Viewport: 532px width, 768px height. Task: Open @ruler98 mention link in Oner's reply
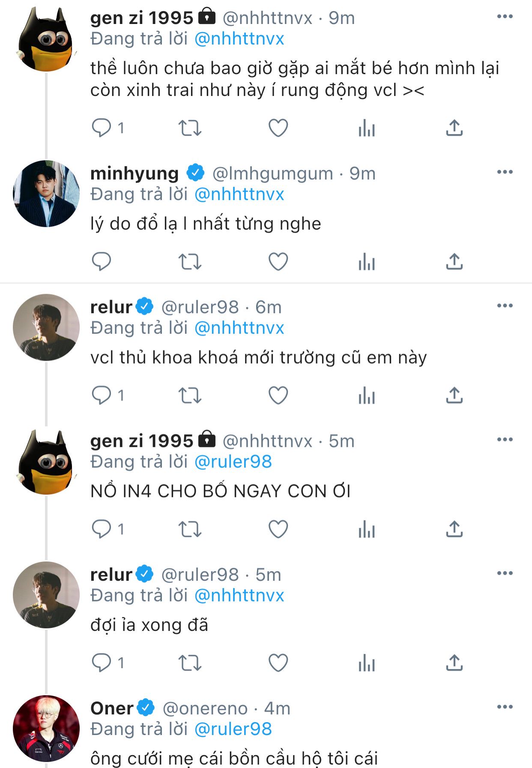[x=233, y=729]
